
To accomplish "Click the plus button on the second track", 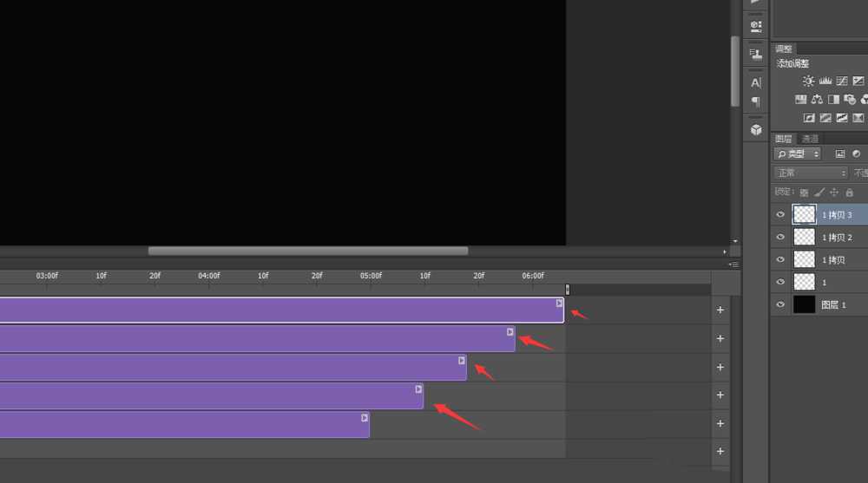I will (x=720, y=339).
